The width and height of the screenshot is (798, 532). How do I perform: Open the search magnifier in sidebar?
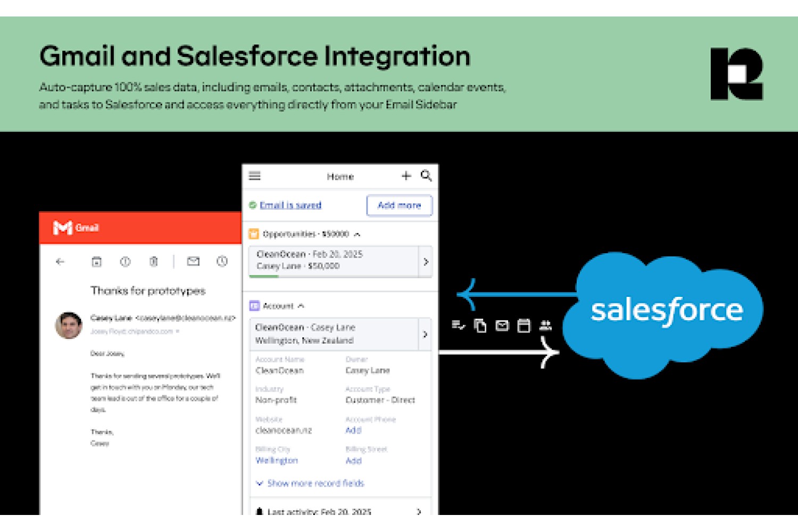pos(426,176)
